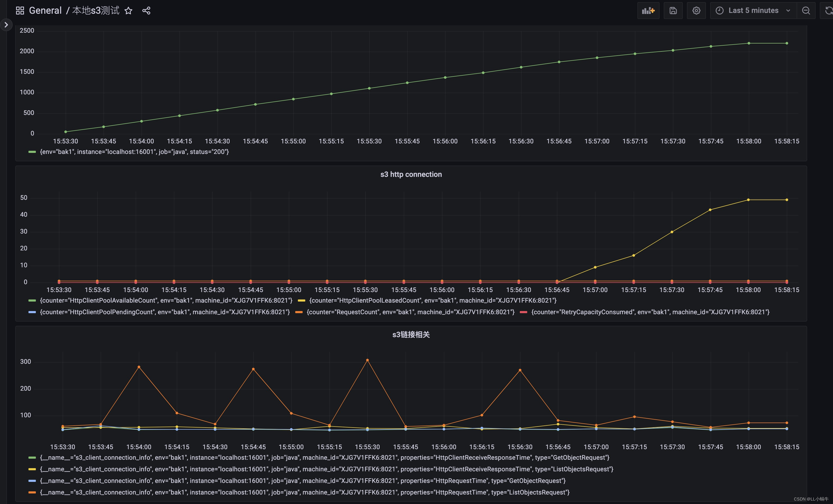Click the zoom out time range icon
This screenshot has width=833, height=504.
click(x=806, y=11)
